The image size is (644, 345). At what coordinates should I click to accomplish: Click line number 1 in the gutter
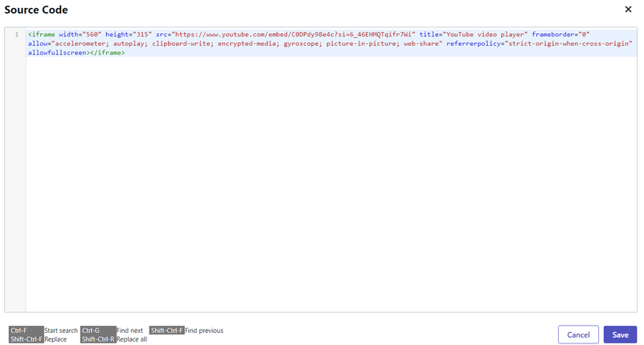(17, 35)
